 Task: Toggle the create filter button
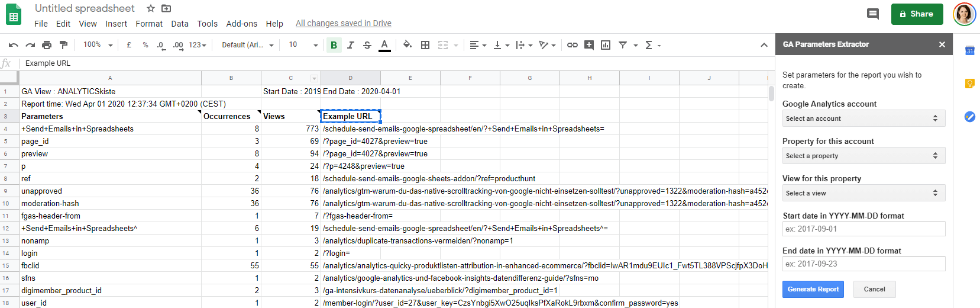623,45
